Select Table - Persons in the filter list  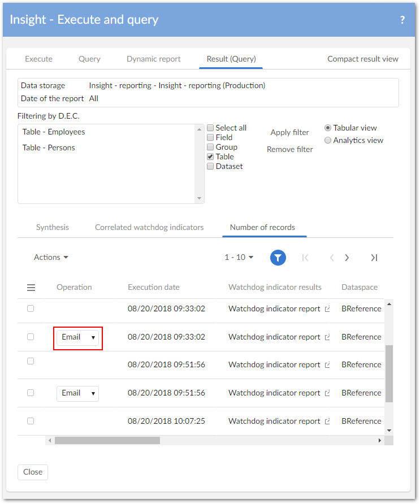coord(49,147)
